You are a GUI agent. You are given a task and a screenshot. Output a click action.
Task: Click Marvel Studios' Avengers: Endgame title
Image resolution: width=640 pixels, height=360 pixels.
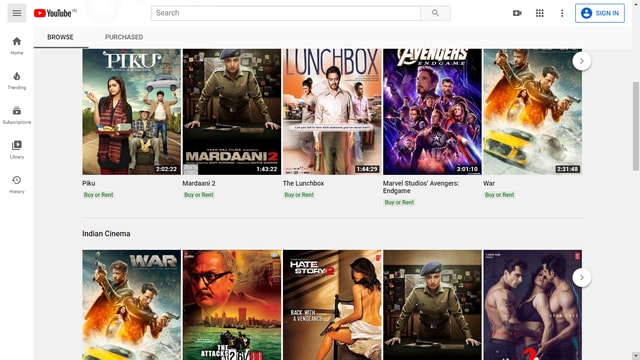coord(421,187)
